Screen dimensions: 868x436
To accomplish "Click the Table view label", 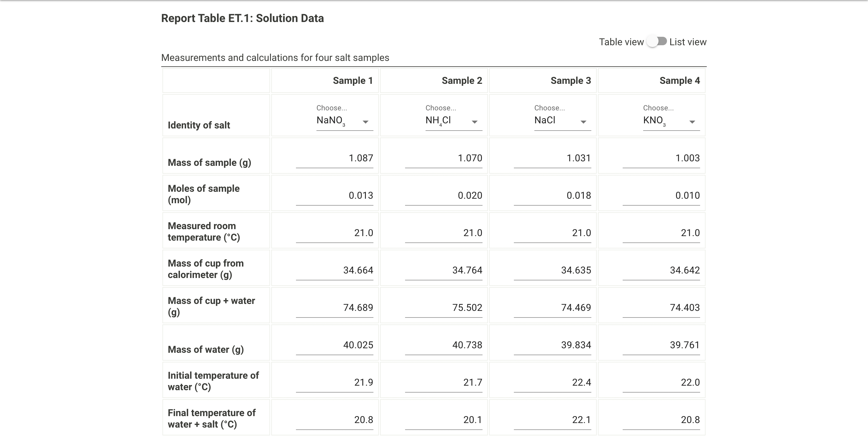I will [621, 42].
